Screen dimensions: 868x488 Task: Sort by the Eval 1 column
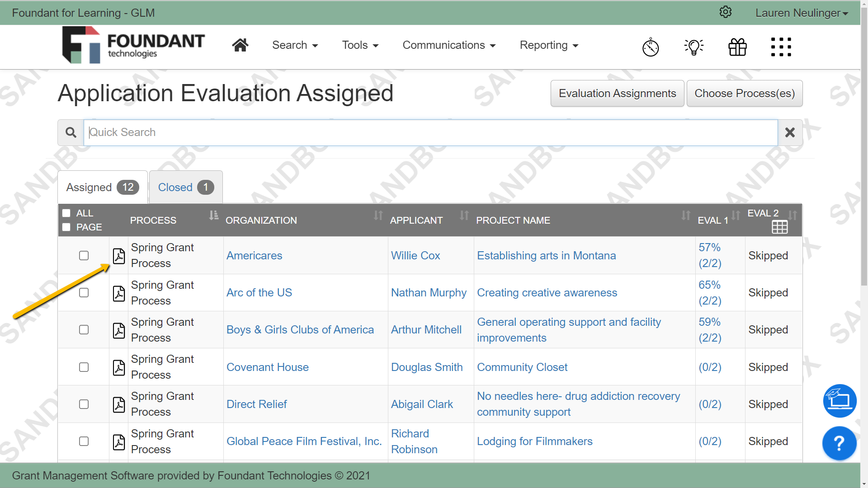click(x=736, y=216)
